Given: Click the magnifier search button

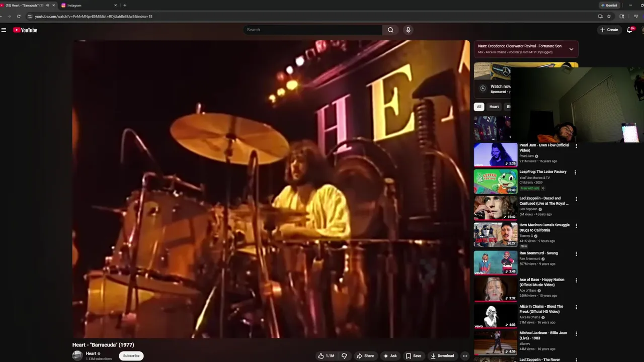Looking at the screenshot, I should click(390, 30).
